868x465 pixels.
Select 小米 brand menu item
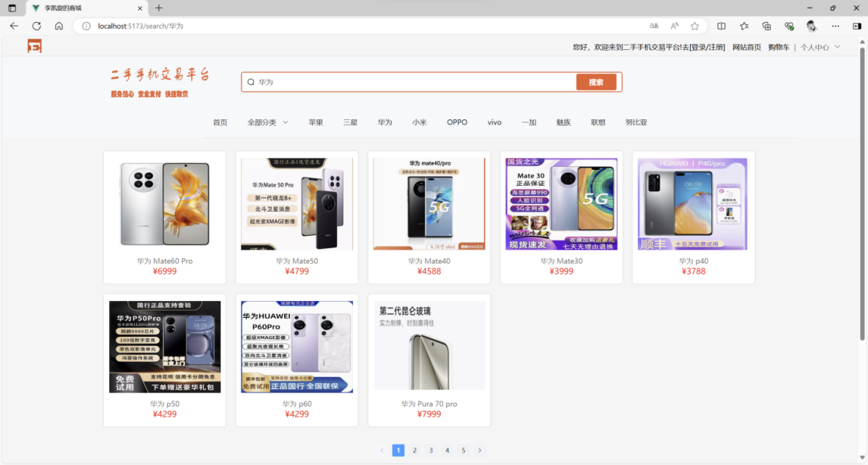tap(420, 122)
